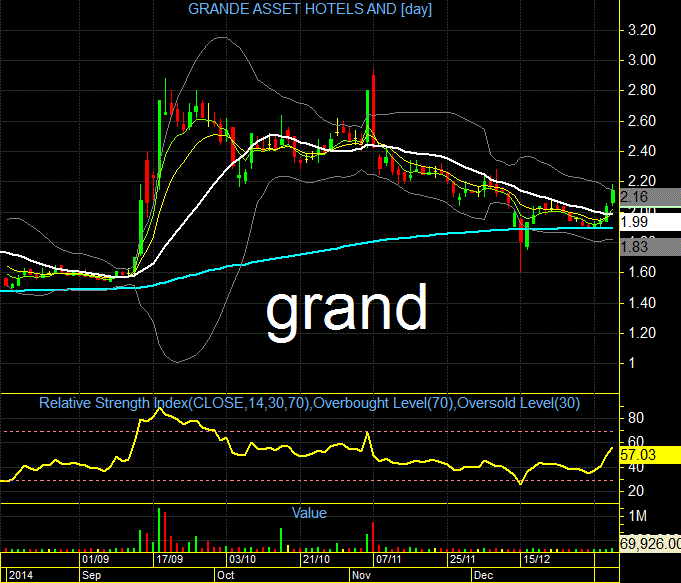681x583 pixels.
Task: Click the 2.80 price axis label
Action: (x=641, y=90)
